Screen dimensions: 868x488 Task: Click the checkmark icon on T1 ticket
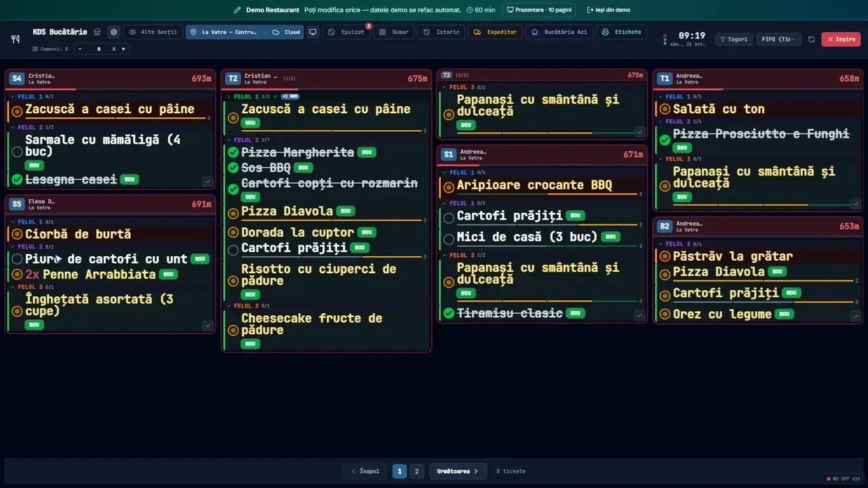click(855, 203)
